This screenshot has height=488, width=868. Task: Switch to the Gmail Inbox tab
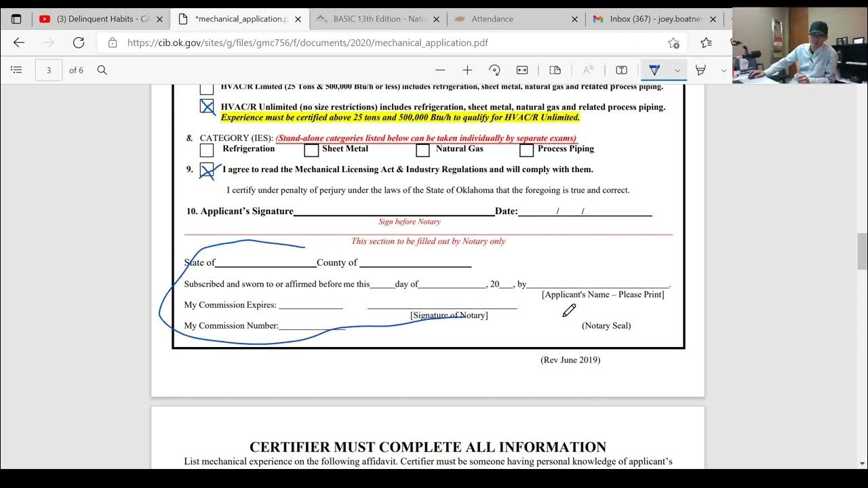coord(654,19)
